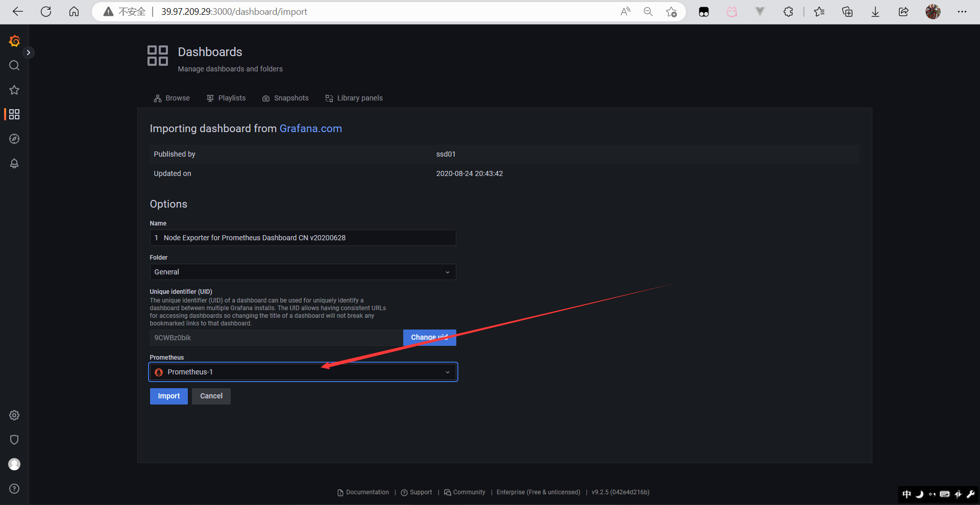Open Alerting bell icon
The width and height of the screenshot is (980, 505).
pos(14,163)
